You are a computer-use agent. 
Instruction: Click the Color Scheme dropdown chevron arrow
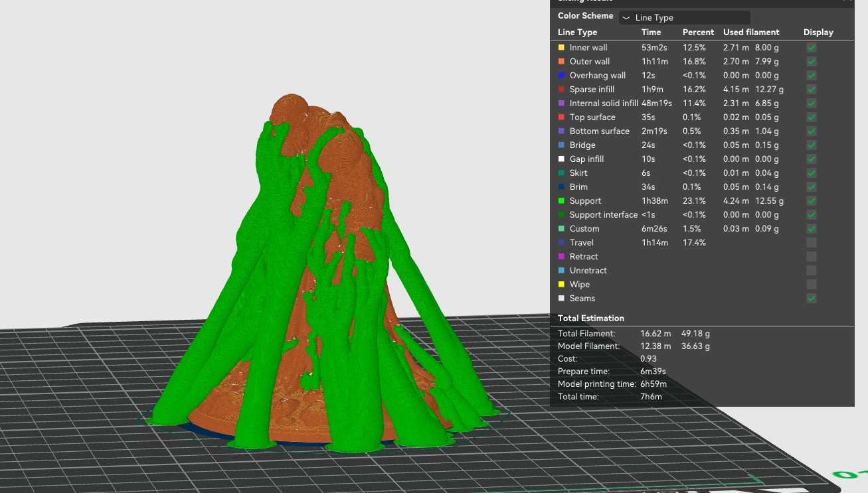[627, 18]
